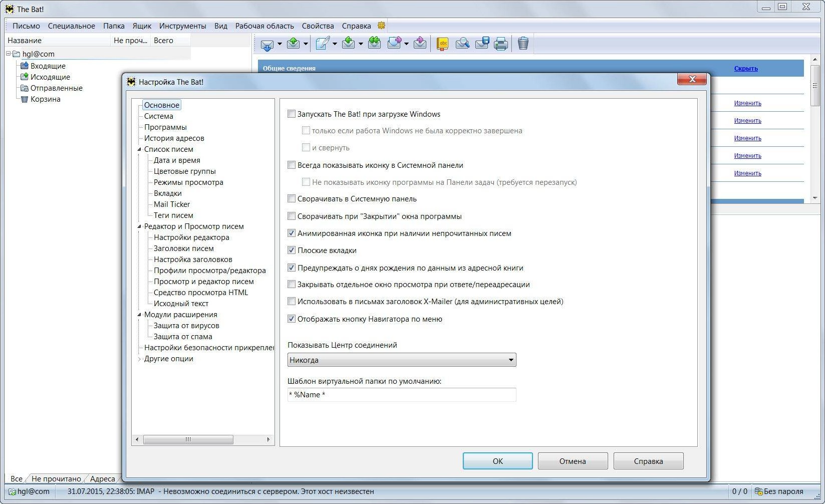Open the reply dropdown arrow

(361, 44)
